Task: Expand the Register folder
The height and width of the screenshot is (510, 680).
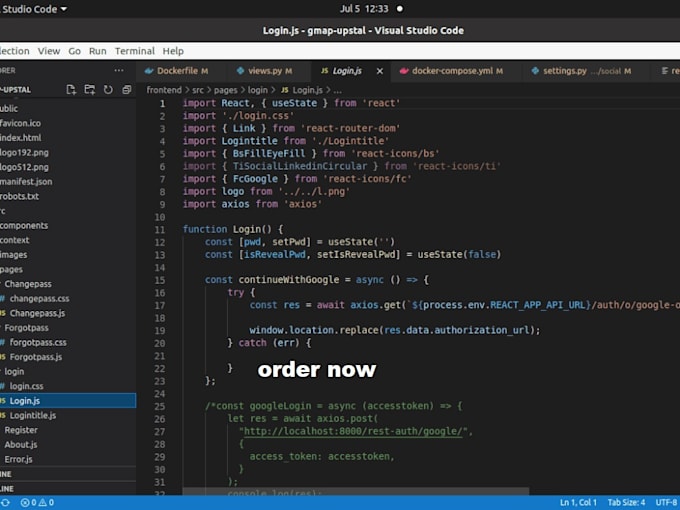Action: pos(21,430)
